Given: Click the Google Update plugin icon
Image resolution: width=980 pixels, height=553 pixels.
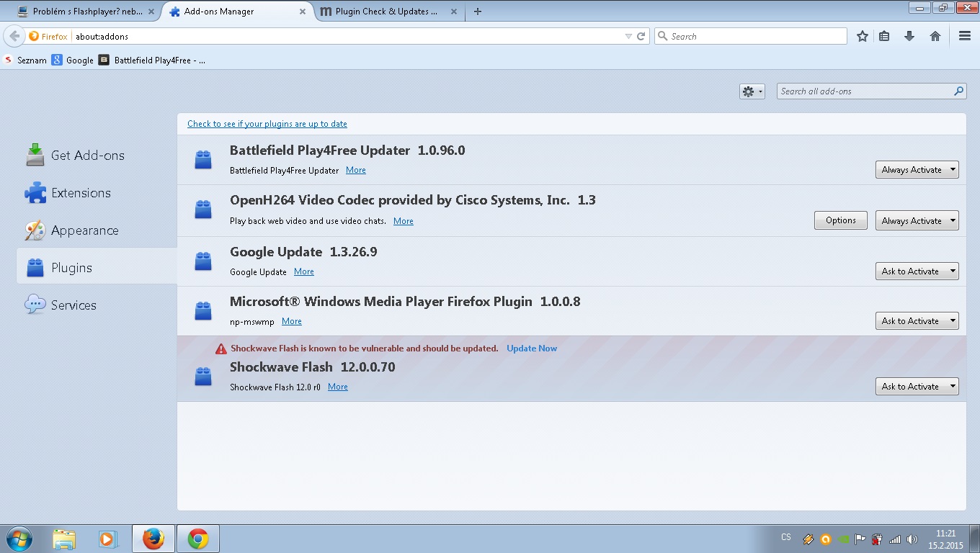Looking at the screenshot, I should (x=203, y=261).
